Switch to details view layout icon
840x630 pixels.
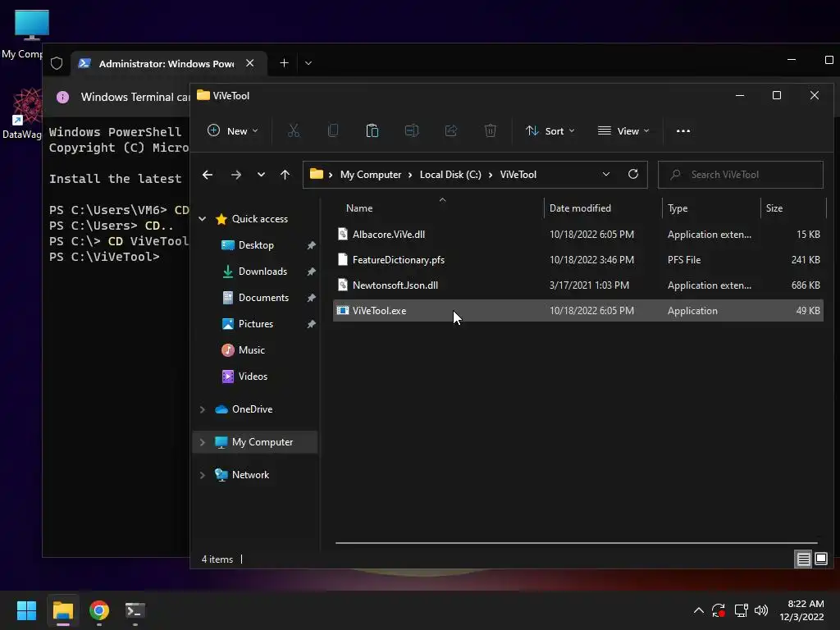tap(804, 559)
